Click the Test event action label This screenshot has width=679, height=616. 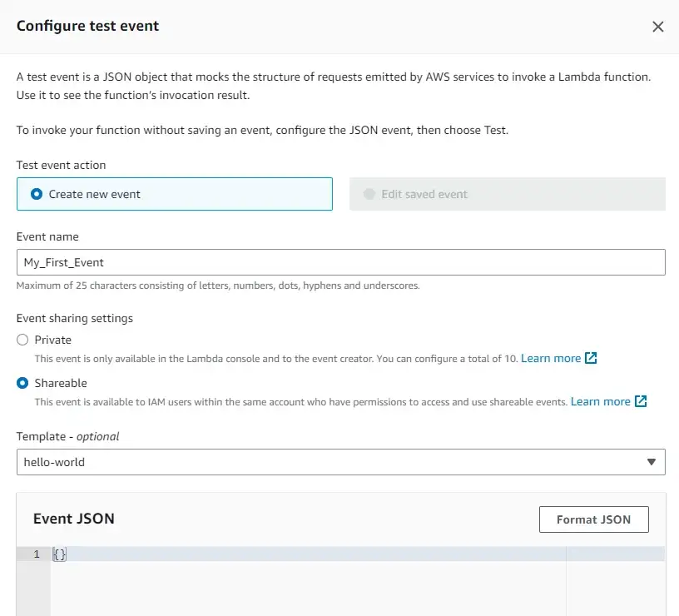pyautogui.click(x=61, y=165)
